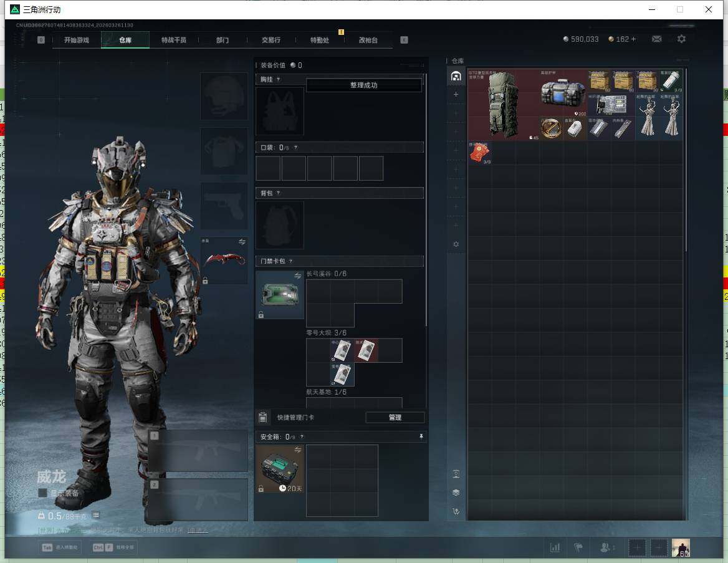Open the friends icon in bottom bar

click(x=605, y=547)
